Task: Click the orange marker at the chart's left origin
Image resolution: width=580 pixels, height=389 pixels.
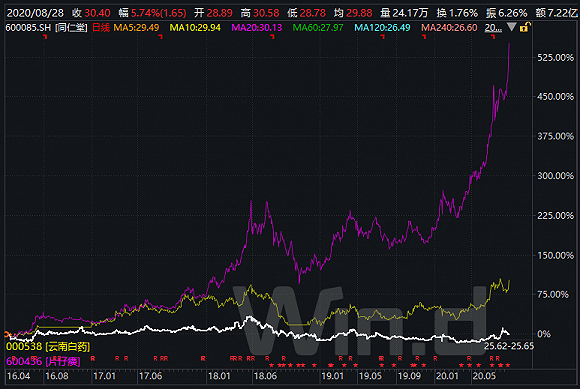Action: click(x=6, y=334)
